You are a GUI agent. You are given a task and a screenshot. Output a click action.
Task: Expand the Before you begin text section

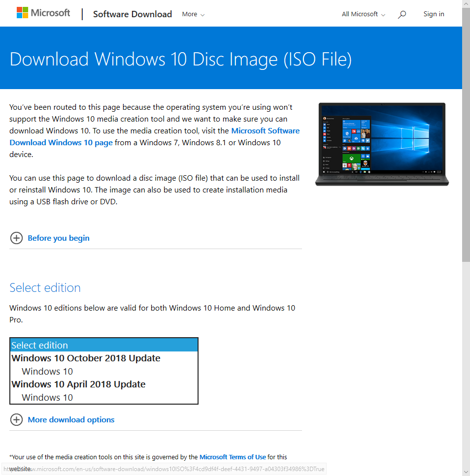(59, 238)
